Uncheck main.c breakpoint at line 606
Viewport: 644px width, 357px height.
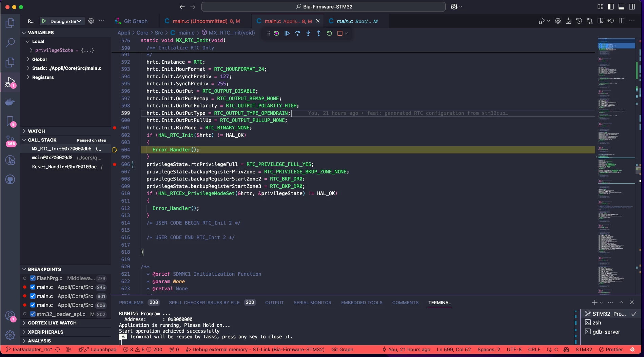33,305
